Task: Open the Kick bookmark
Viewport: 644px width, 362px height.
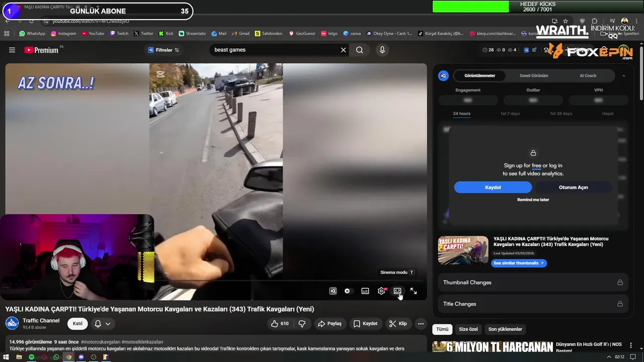Action: [x=166, y=34]
